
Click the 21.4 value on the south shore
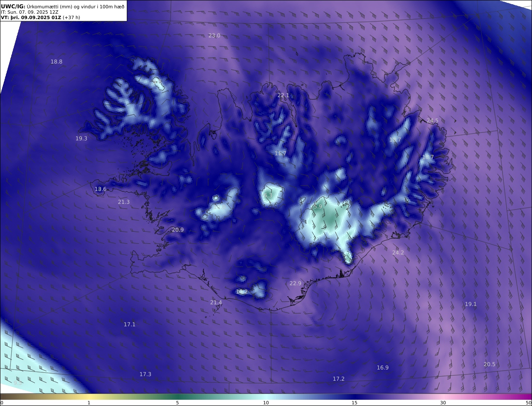[216, 303]
